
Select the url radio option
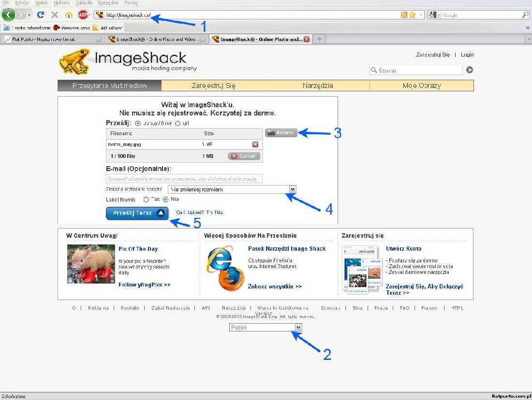178,123
